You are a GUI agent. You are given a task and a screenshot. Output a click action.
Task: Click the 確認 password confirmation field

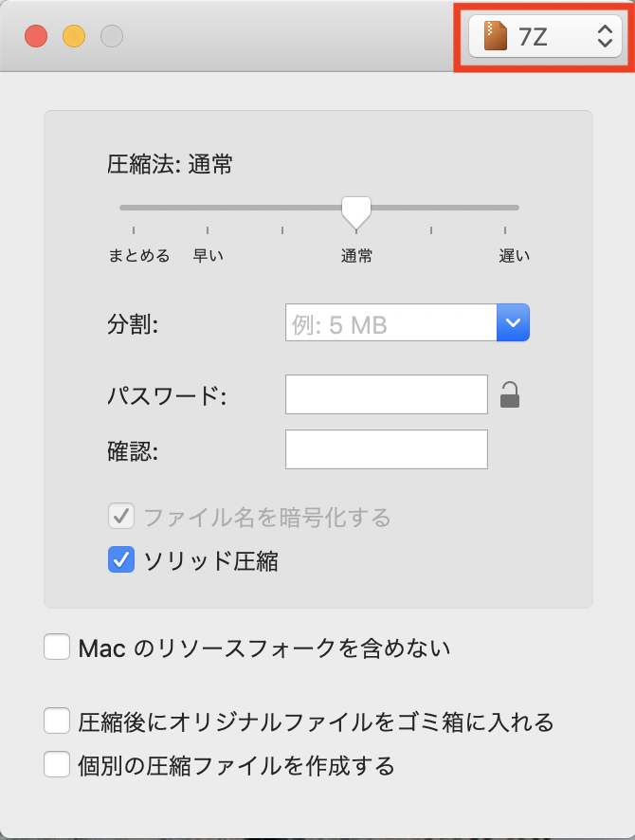[386, 449]
